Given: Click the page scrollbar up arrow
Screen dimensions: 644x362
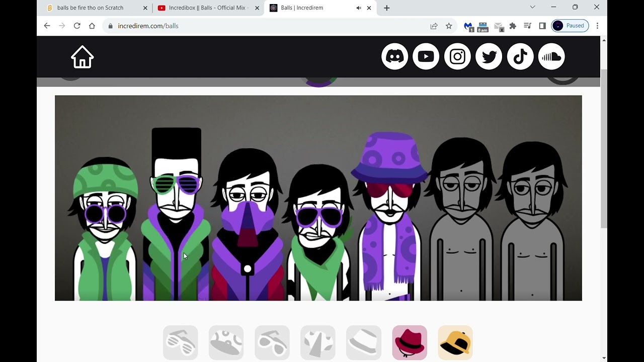Looking at the screenshot, I should pos(604,40).
